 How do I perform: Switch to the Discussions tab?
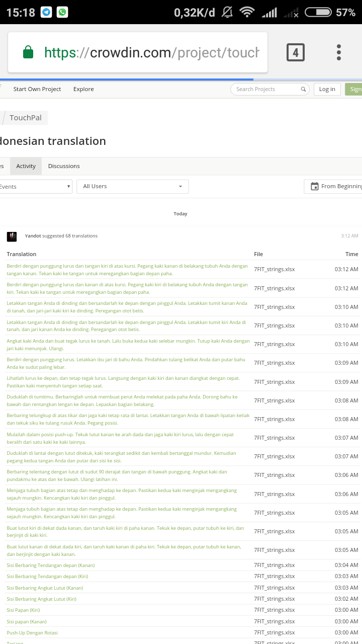[64, 166]
